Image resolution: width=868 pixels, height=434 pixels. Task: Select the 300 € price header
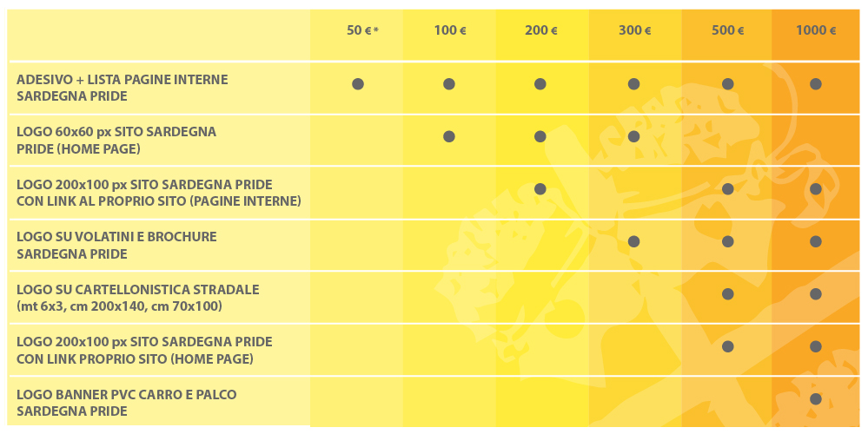(634, 30)
